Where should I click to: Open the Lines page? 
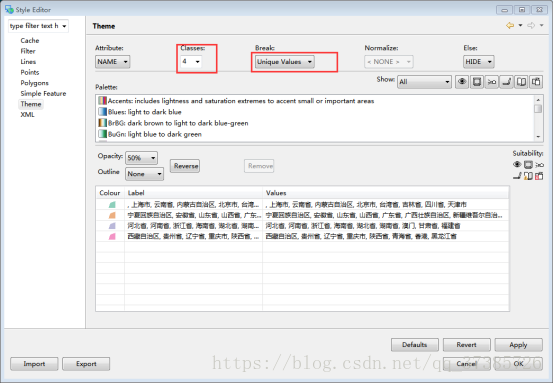pos(28,62)
